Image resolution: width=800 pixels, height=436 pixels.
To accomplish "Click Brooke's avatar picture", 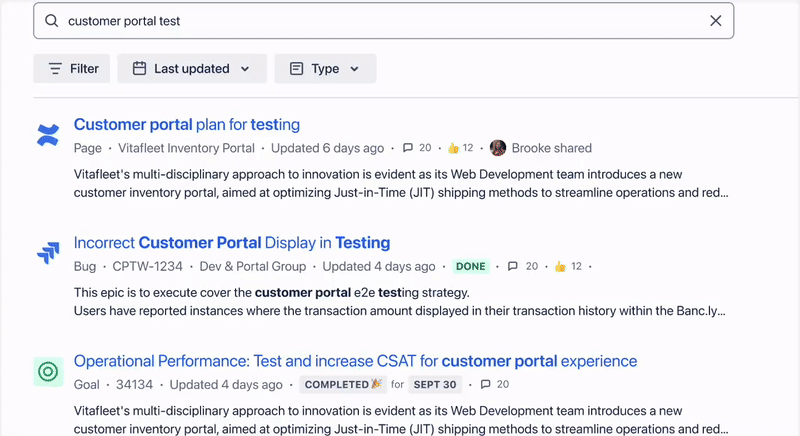I will coord(498,148).
